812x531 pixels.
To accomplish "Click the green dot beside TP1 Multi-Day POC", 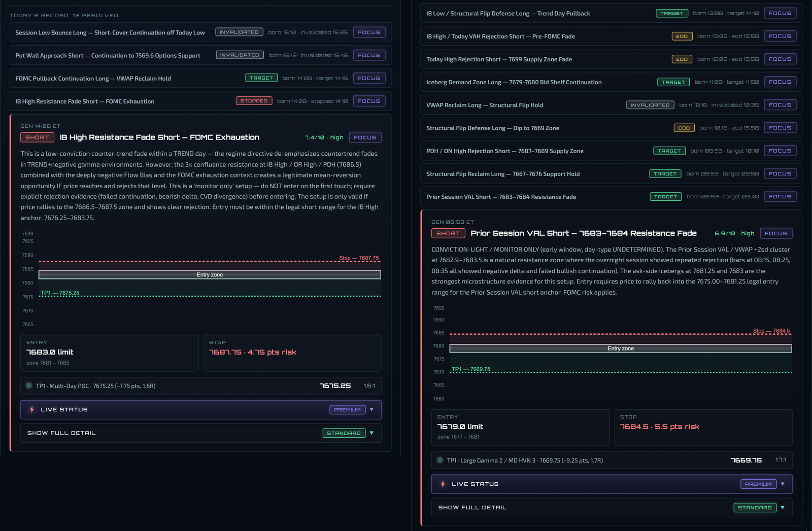I will pos(29,385).
